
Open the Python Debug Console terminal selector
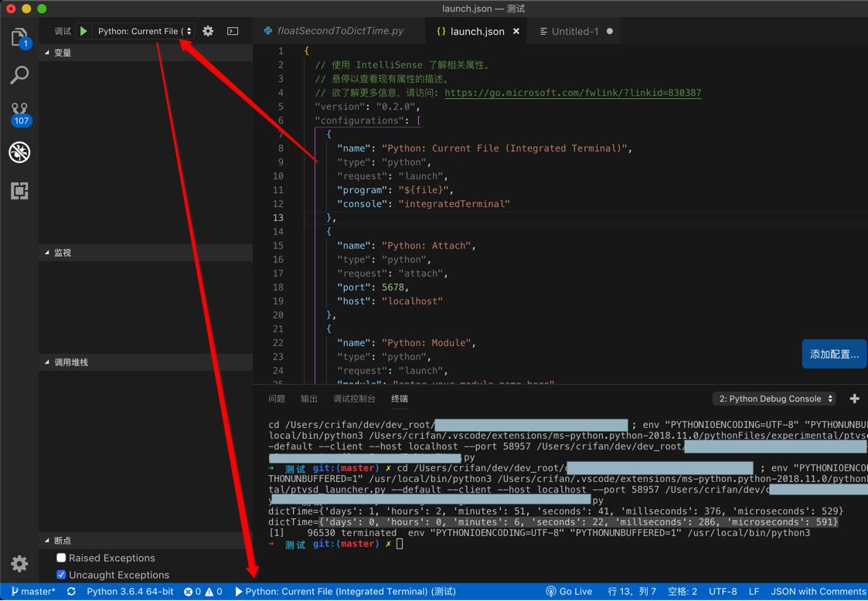point(775,399)
